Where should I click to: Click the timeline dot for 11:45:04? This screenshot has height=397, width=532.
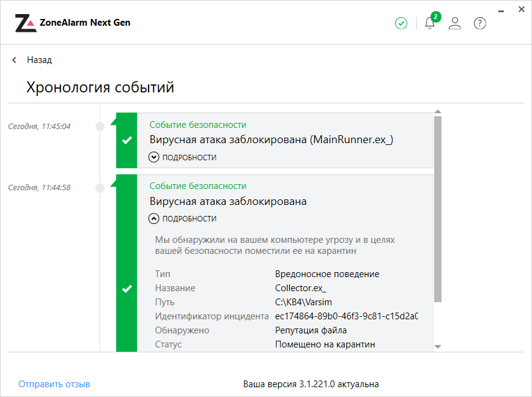click(100, 126)
